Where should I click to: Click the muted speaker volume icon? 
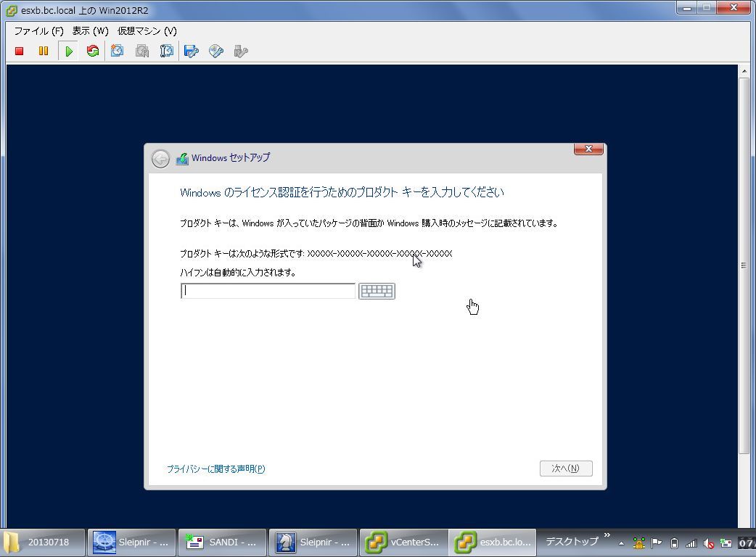coord(708,543)
